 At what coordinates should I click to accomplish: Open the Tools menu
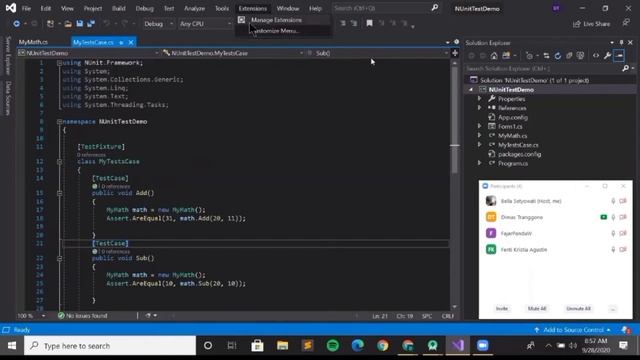tap(222, 8)
